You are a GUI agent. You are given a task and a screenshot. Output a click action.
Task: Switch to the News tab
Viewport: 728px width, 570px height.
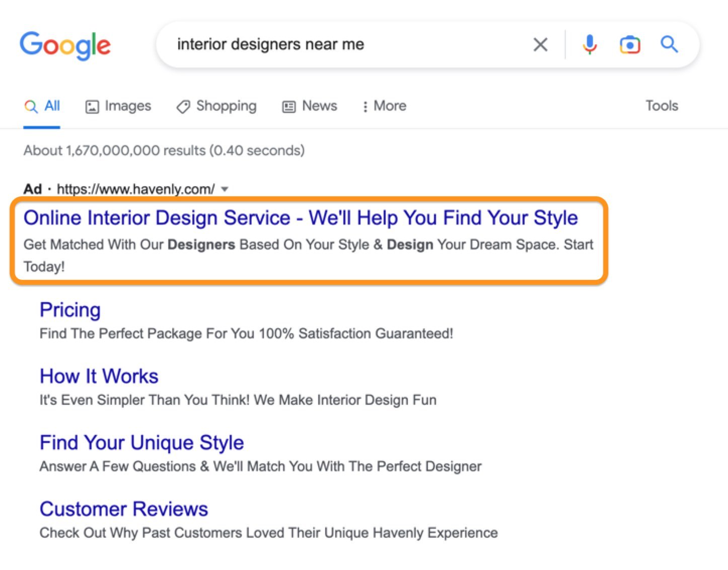click(310, 106)
